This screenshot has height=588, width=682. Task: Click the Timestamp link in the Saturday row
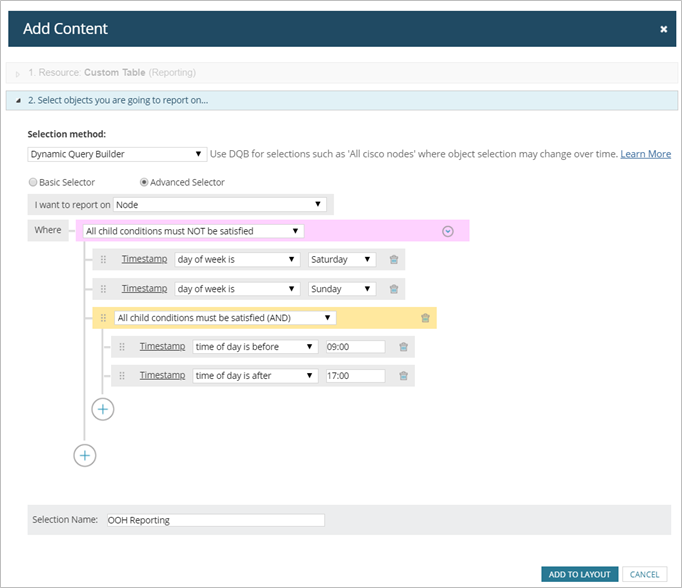(144, 259)
